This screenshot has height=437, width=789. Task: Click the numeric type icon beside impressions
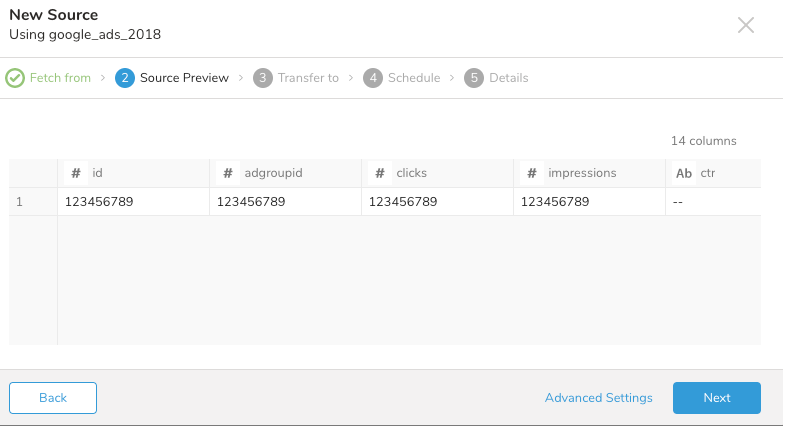pyautogui.click(x=532, y=173)
